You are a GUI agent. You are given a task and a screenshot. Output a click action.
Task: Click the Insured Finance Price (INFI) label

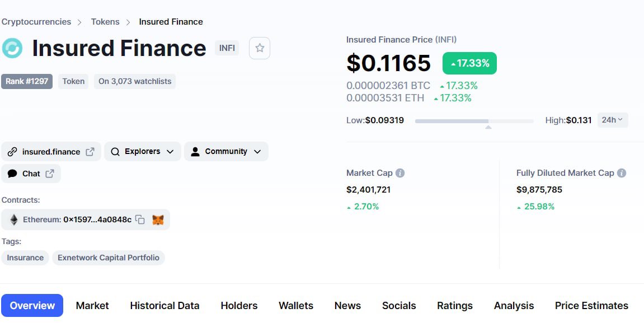401,40
